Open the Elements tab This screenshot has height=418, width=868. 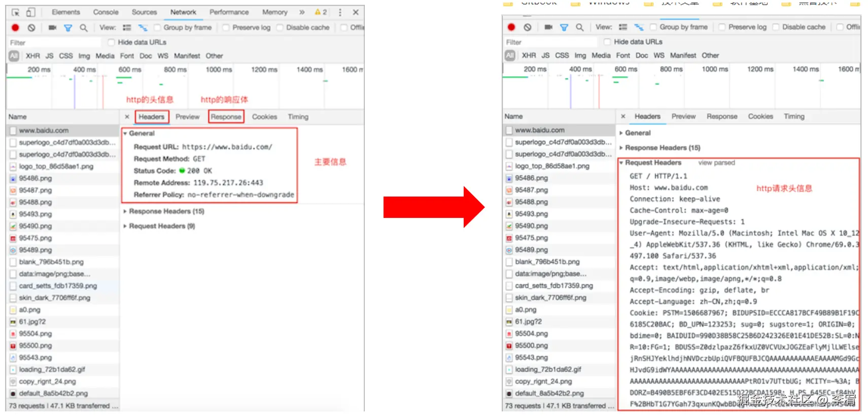[66, 12]
